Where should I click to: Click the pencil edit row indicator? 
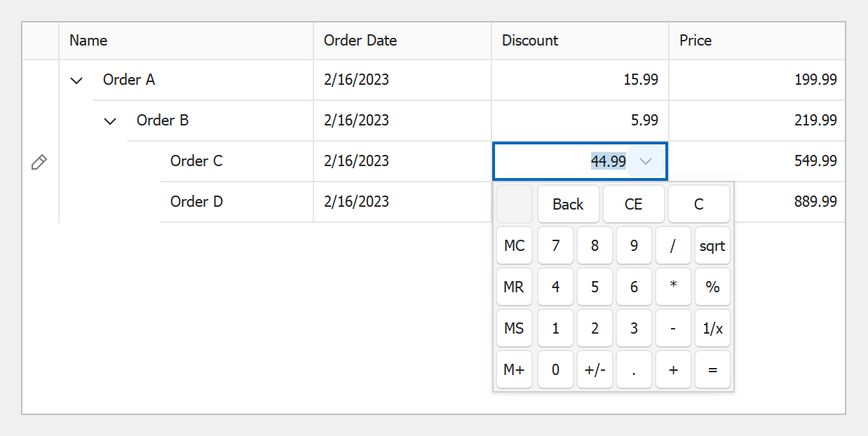39,162
